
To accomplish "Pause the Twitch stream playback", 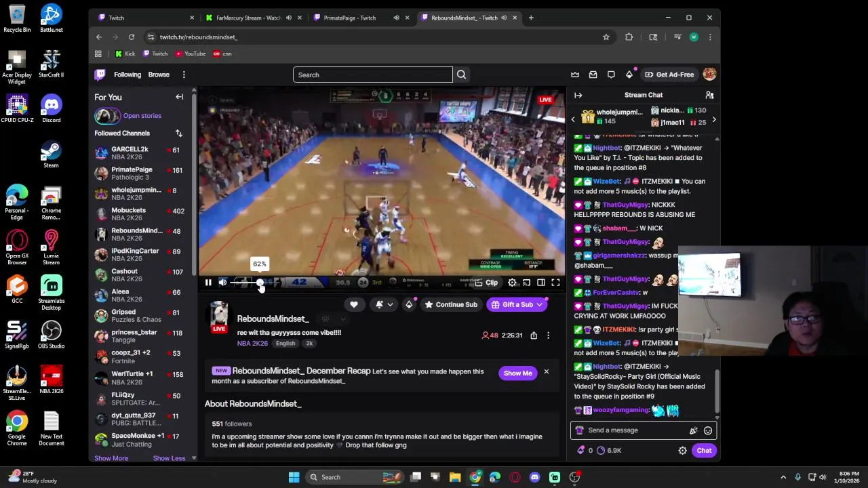I will pyautogui.click(x=208, y=283).
